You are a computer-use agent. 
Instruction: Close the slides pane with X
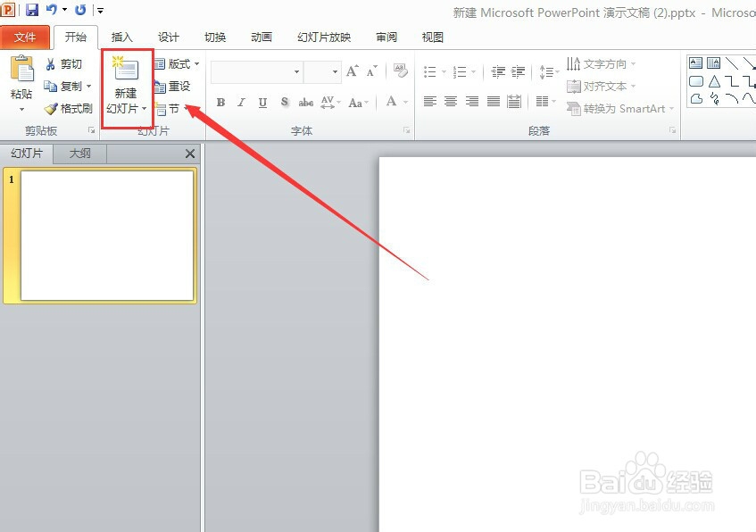click(190, 154)
